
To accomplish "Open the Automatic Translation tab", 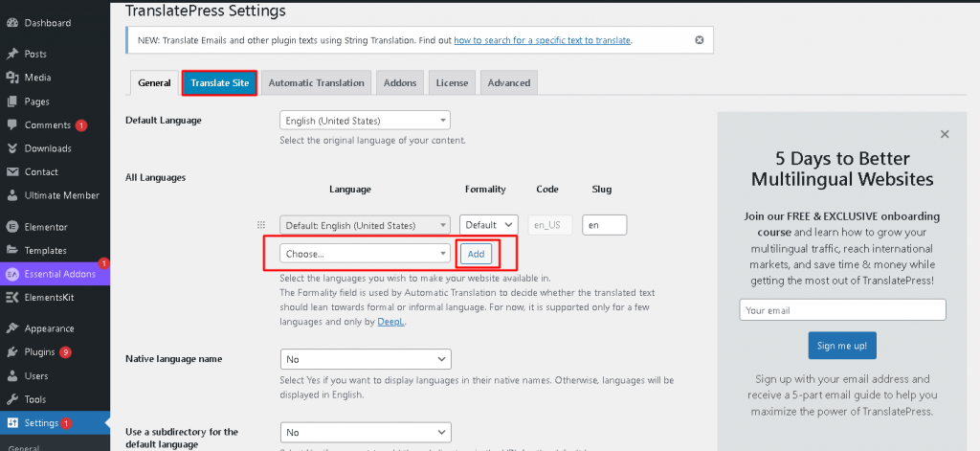I will [x=316, y=83].
